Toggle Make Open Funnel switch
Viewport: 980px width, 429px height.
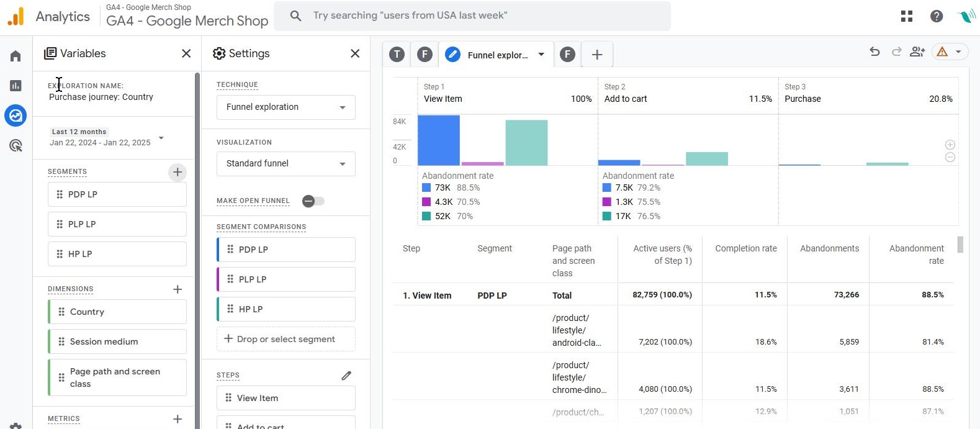[x=313, y=201]
